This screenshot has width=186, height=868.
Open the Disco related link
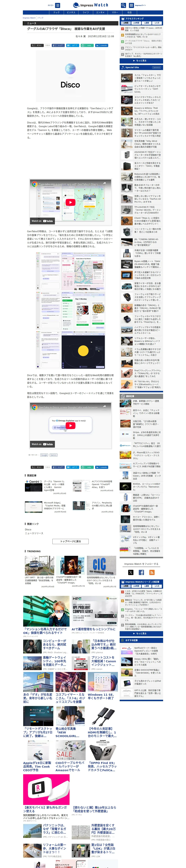click(x=28, y=529)
